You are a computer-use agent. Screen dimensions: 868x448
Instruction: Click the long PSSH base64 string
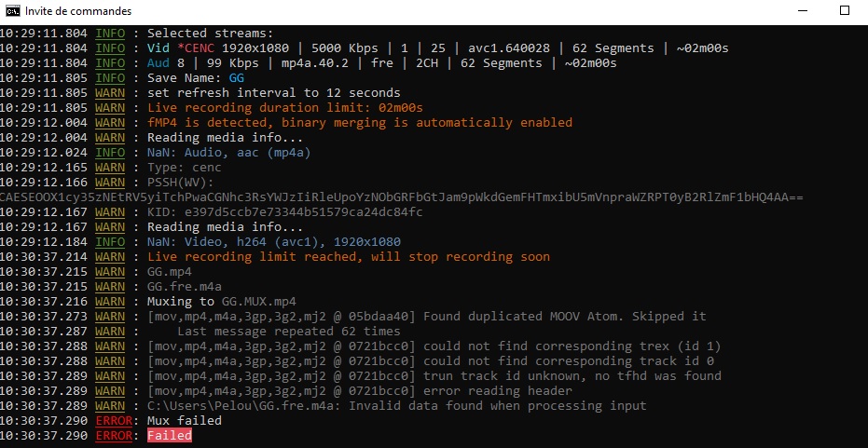coord(401,197)
